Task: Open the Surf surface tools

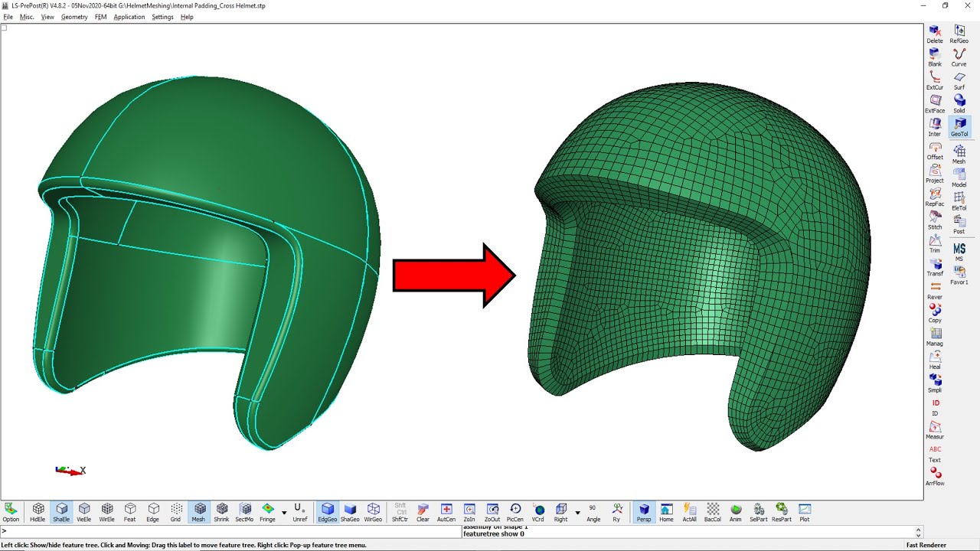Action: coord(959,80)
